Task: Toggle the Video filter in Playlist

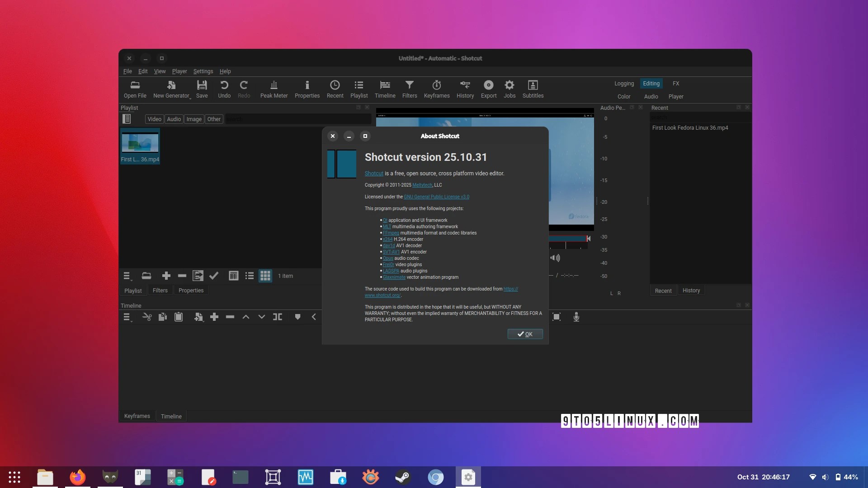Action: pyautogui.click(x=154, y=119)
